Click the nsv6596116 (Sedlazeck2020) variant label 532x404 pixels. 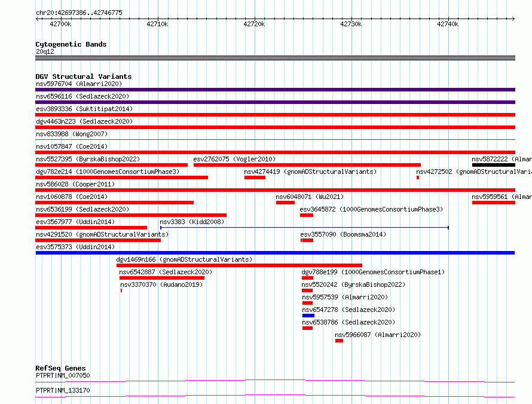point(82,96)
